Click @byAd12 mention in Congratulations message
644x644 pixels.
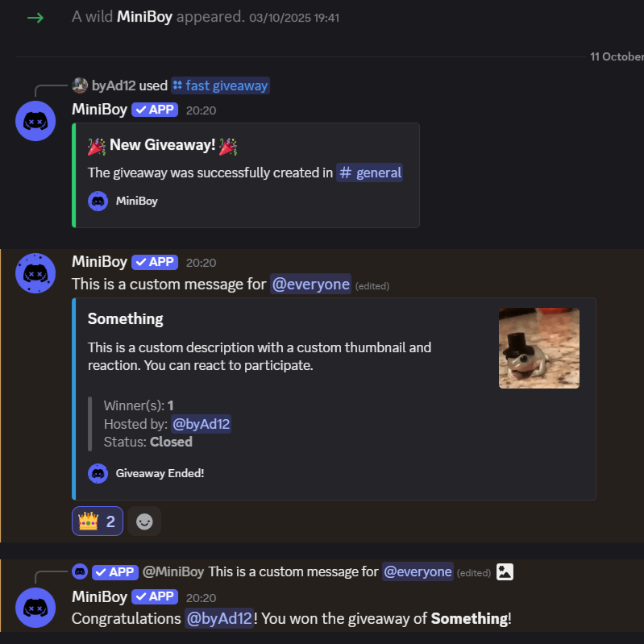pyautogui.click(x=219, y=618)
